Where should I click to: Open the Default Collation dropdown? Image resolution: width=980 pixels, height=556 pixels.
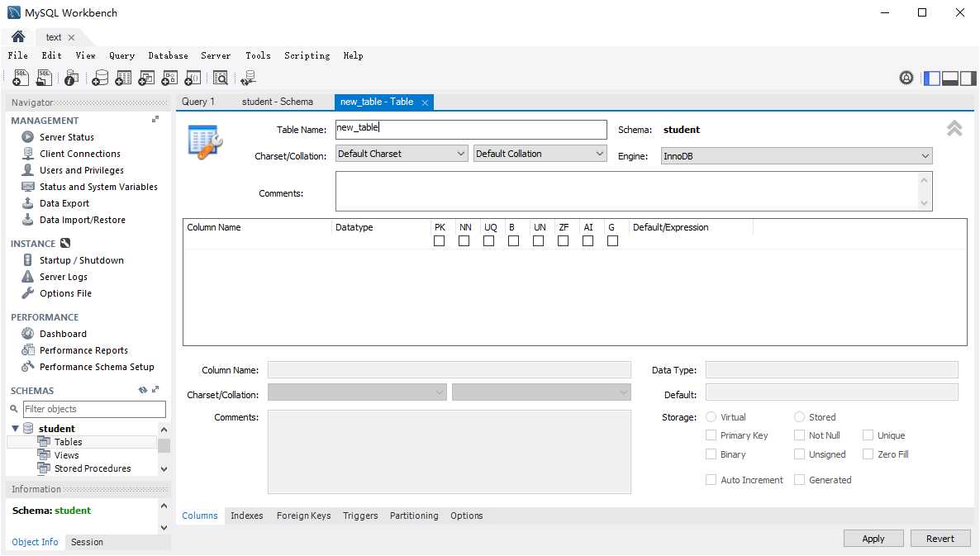(540, 154)
